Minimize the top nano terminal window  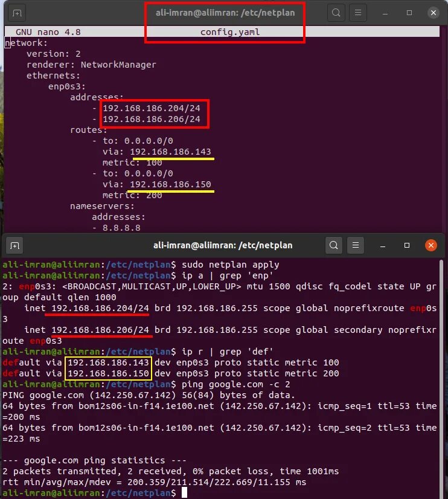click(385, 13)
